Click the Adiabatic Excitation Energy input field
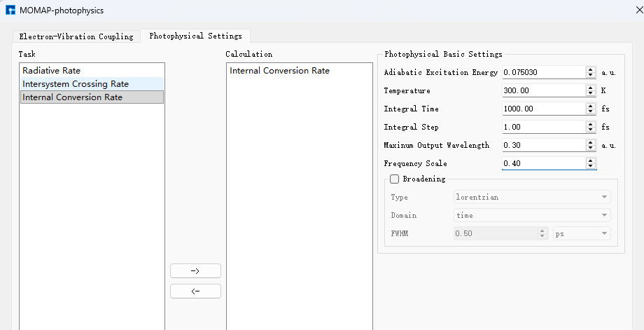644x330 pixels. pyautogui.click(x=542, y=72)
